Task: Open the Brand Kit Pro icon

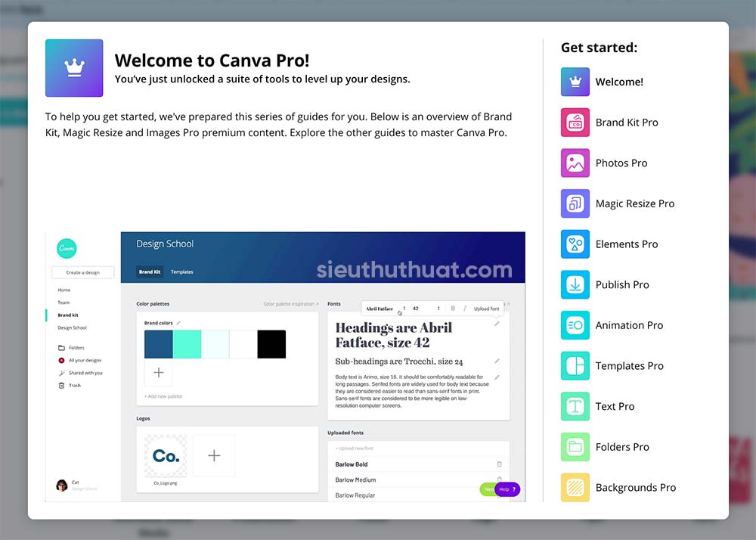Action: 575,122
